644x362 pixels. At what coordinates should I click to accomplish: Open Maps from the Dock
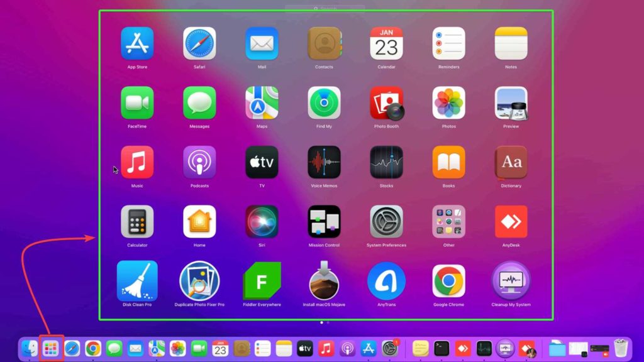[157, 349]
